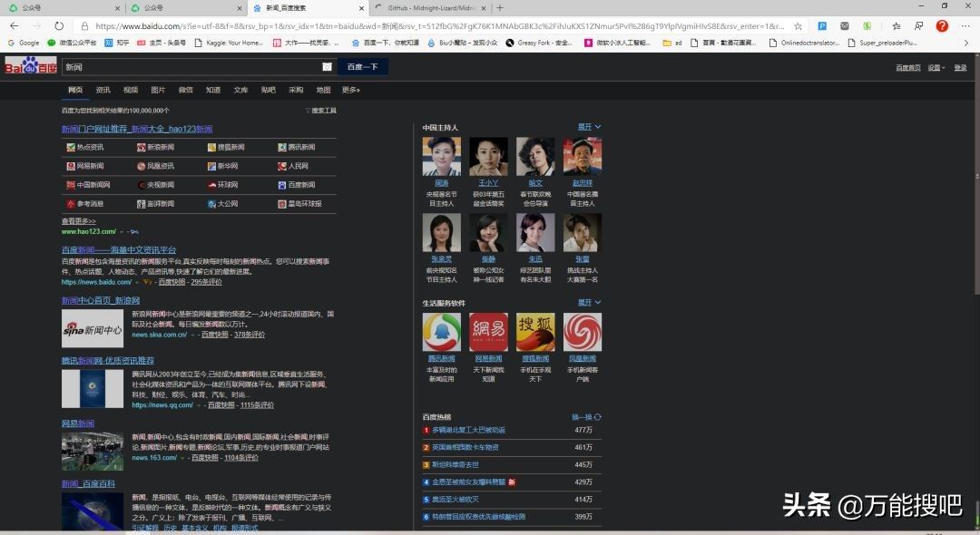The height and width of the screenshot is (535, 980).
Task: Expand the 中国主持人 panel with 展开
Action: pos(590,127)
